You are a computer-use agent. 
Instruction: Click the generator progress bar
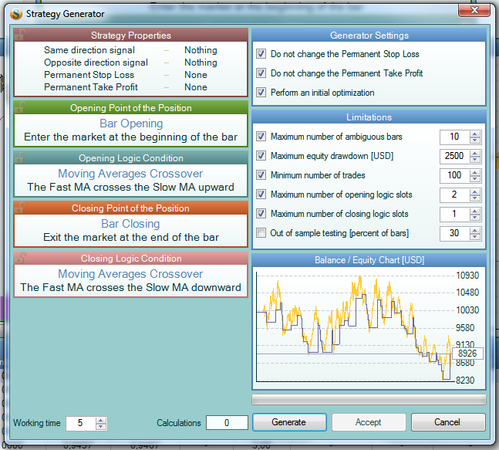click(369, 400)
